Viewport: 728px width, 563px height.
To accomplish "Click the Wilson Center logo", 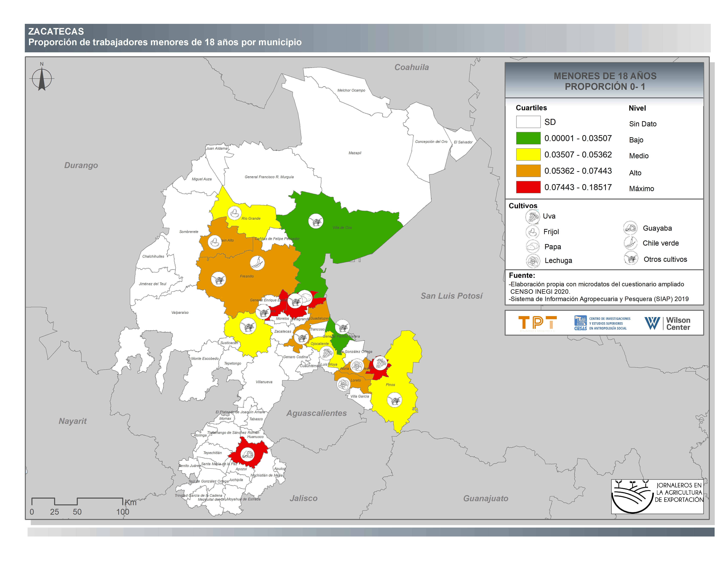I will tap(667, 323).
